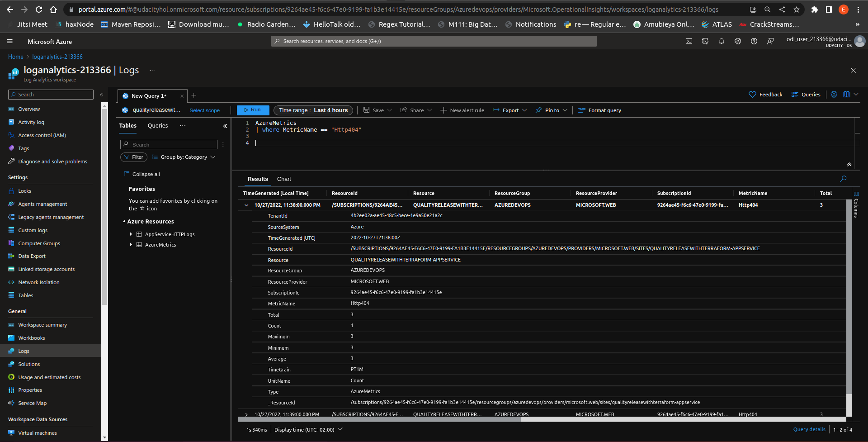Open browser extensions puzzle icon
868x442 pixels.
[x=815, y=9]
